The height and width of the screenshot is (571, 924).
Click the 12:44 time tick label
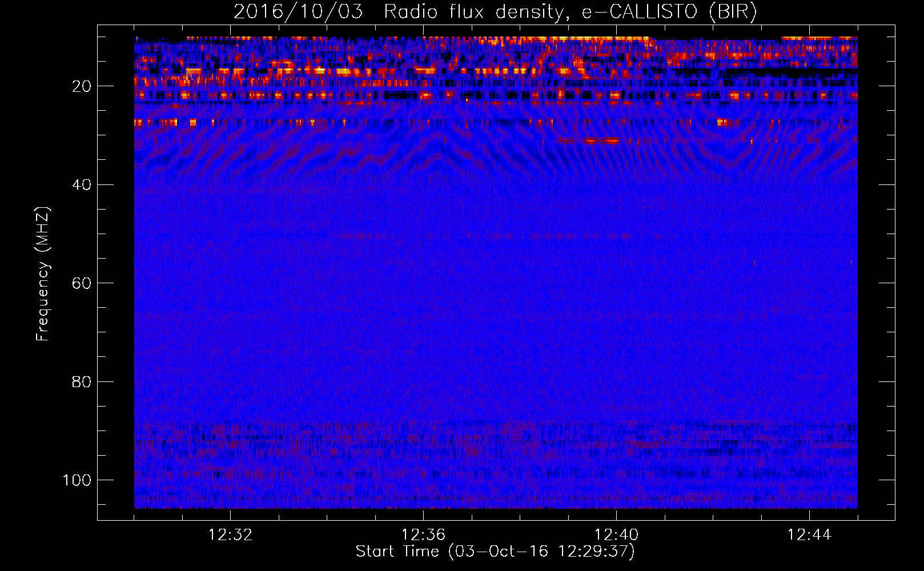809,535
